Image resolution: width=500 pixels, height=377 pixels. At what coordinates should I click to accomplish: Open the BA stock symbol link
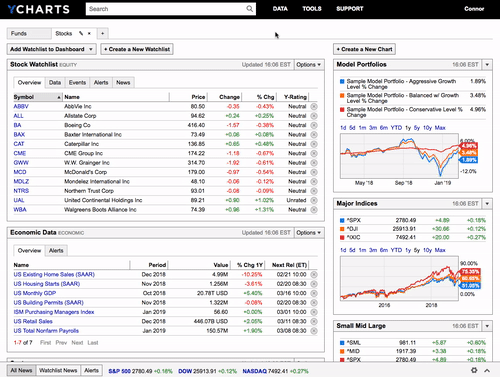point(17,125)
